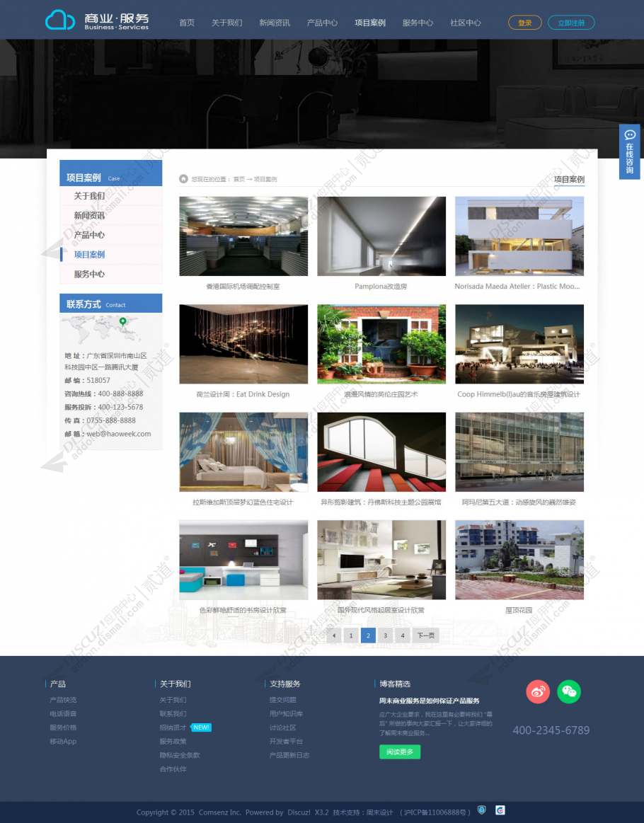Image resolution: width=644 pixels, height=823 pixels.
Task: Open the 提交问题 footer link
Action: point(283,700)
